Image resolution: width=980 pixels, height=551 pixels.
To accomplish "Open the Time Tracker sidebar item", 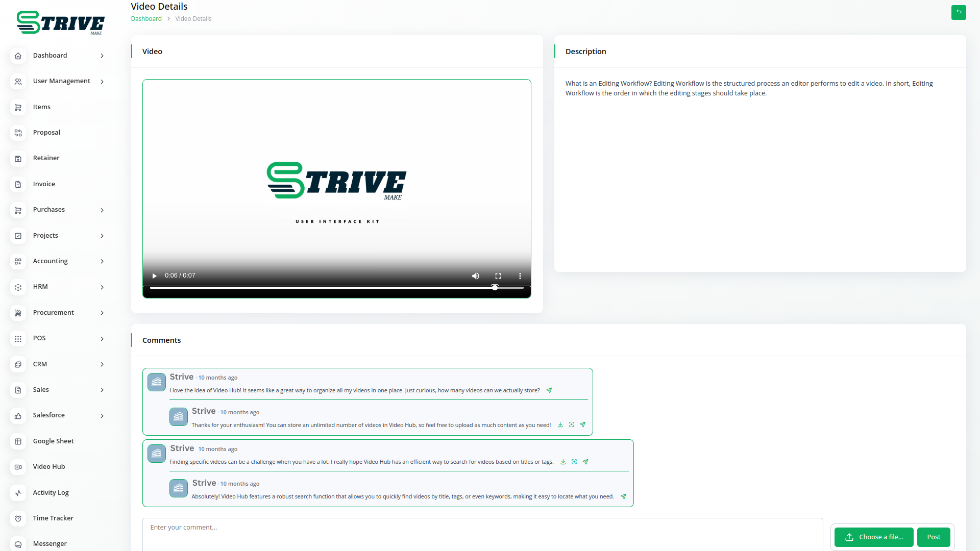I will [x=53, y=518].
